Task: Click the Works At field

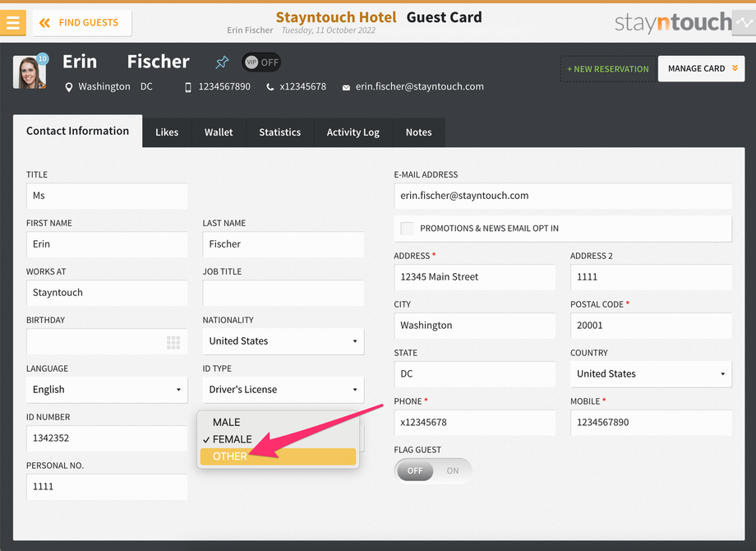Action: [x=107, y=293]
